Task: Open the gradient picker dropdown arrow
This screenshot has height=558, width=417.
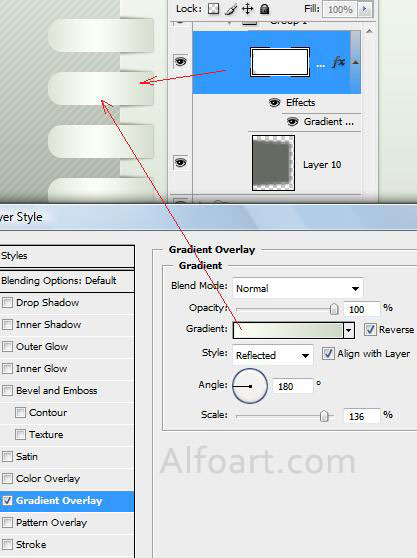Action: 349,330
